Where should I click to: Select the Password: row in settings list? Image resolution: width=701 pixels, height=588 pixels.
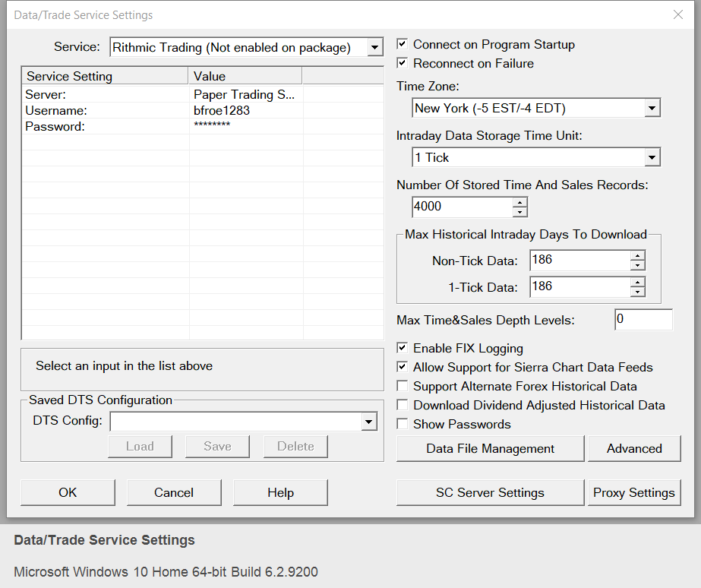pyautogui.click(x=203, y=127)
